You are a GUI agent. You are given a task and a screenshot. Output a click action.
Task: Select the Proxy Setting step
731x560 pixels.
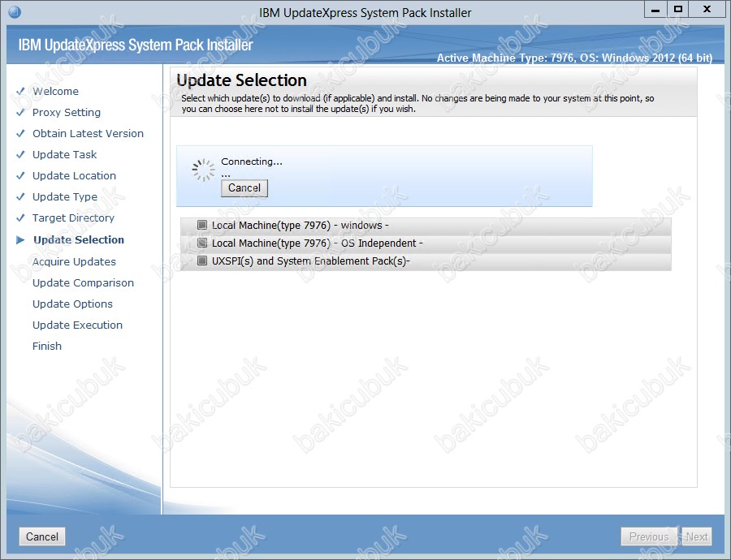(x=67, y=112)
